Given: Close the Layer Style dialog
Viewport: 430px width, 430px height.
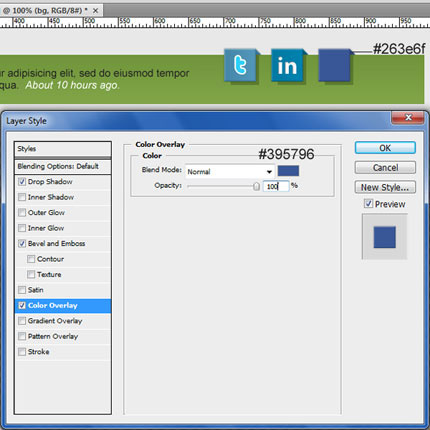Looking at the screenshot, I should 408,117.
